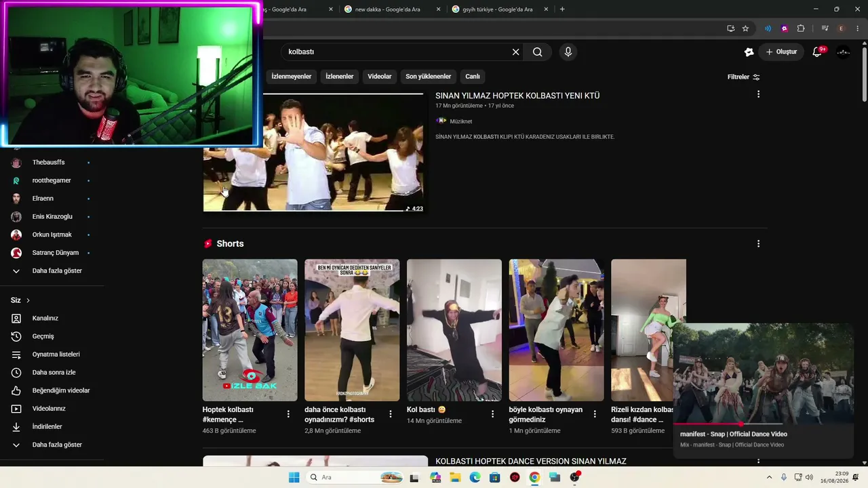Open the Chrome profile E avatar
Viewport: 868px width, 488px height.
842,28
